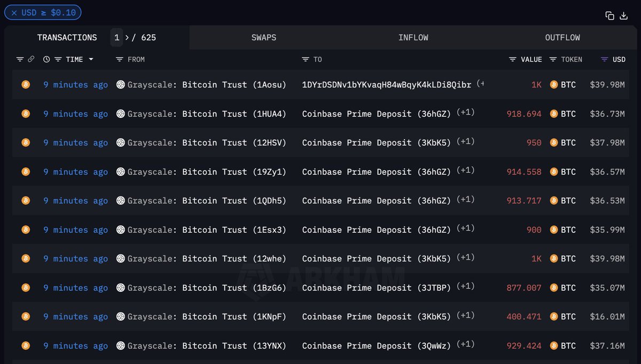Viewport: 641px width, 364px height.
Task: Open the FROM column filter icon
Action: tap(120, 59)
